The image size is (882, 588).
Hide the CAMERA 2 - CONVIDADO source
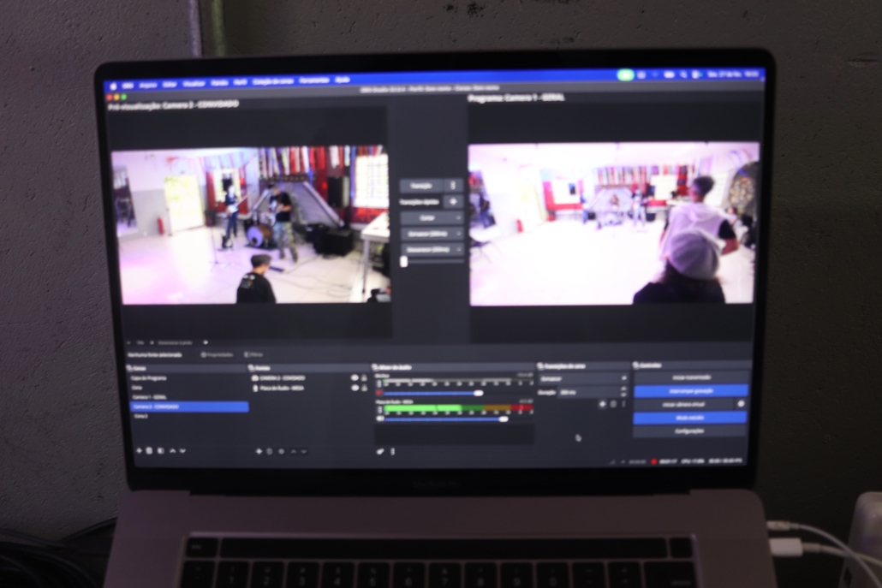coord(354,377)
